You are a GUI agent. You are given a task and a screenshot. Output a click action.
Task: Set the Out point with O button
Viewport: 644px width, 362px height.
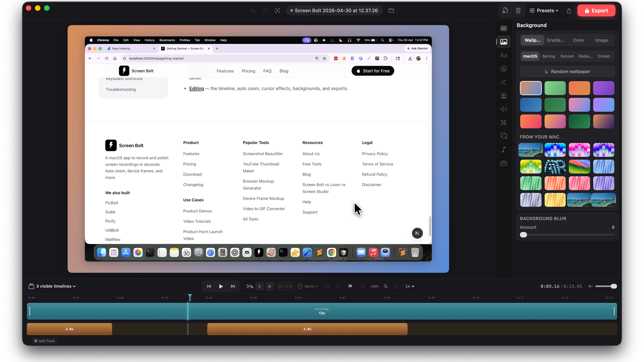pos(269,286)
